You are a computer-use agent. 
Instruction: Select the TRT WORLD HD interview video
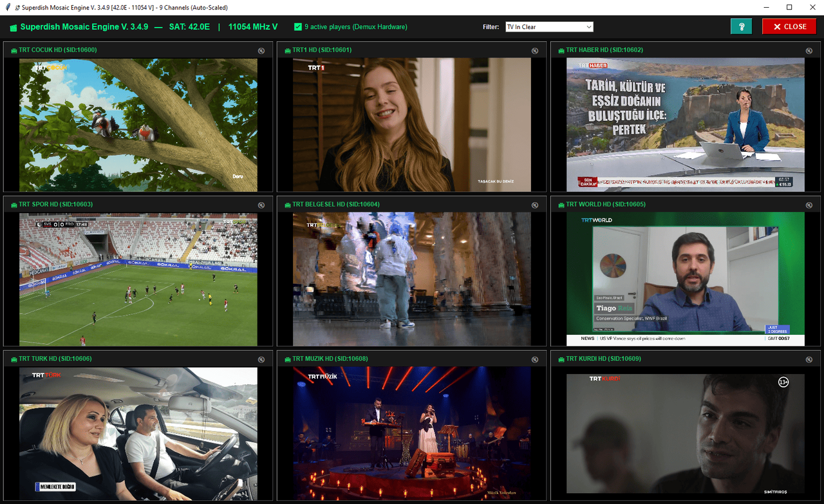point(686,279)
